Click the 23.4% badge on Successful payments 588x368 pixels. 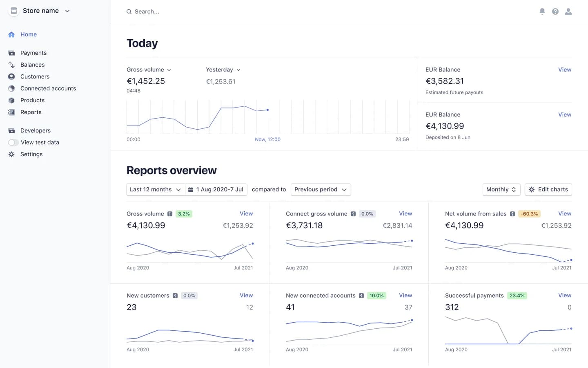(517, 296)
